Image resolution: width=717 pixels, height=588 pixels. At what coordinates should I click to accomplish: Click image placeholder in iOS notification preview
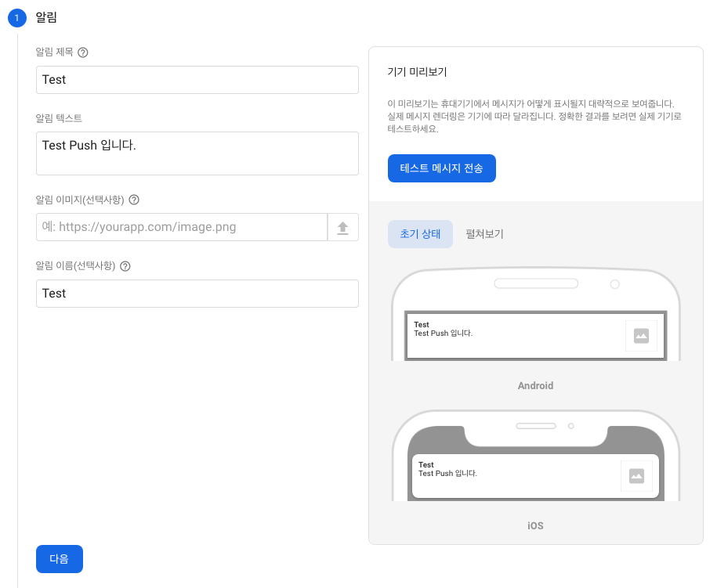click(636, 476)
